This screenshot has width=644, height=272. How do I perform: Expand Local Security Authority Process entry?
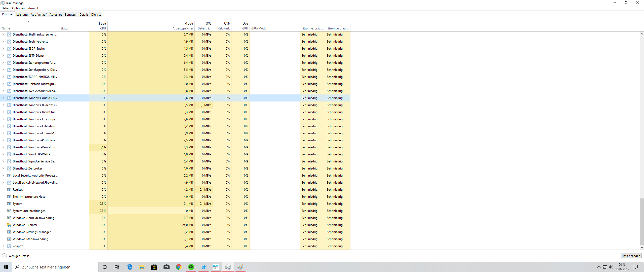coord(3,176)
